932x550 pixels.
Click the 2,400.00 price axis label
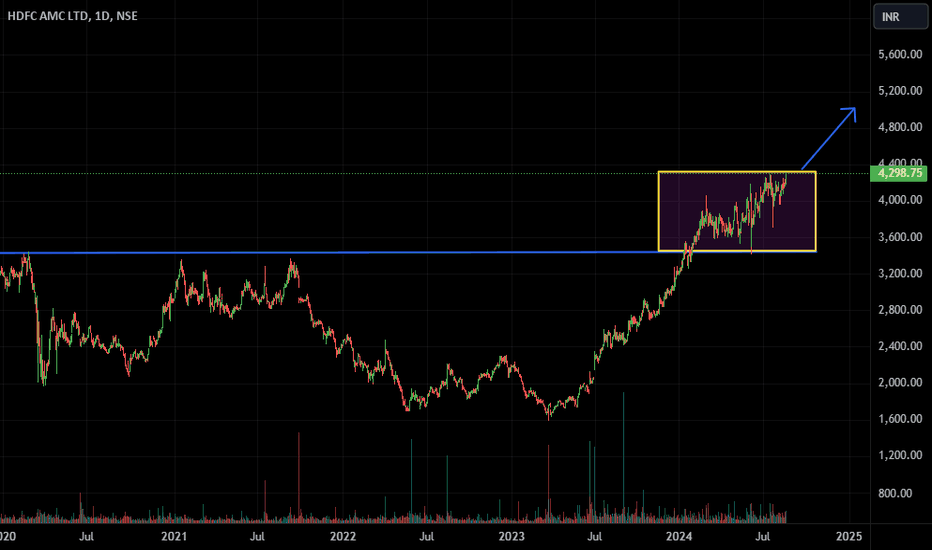900,345
